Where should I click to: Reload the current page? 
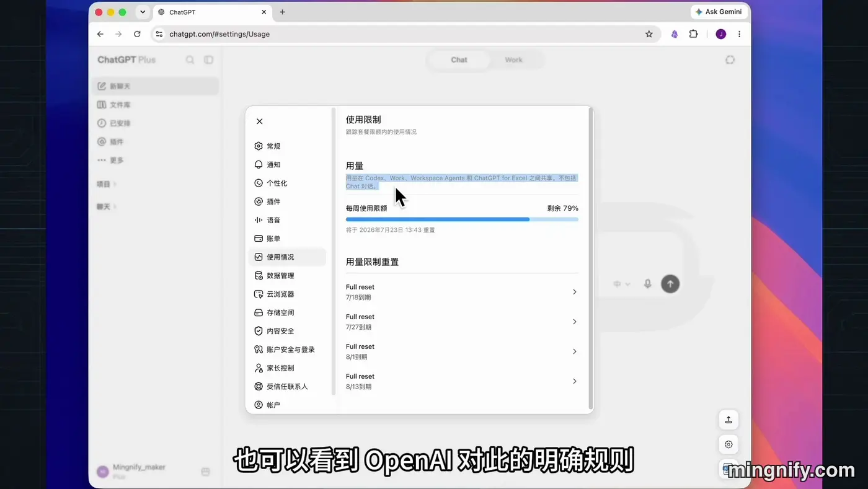click(138, 34)
